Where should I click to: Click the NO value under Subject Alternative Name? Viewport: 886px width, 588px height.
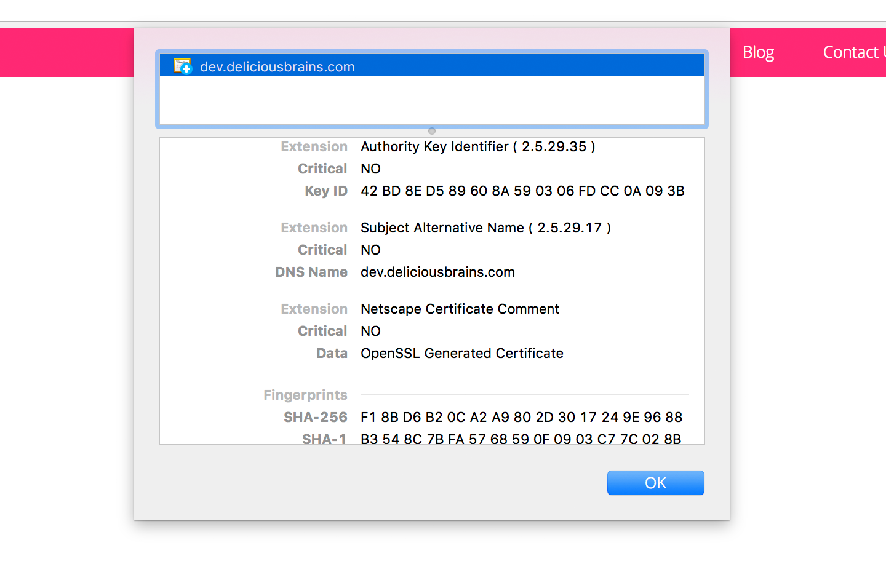(370, 250)
